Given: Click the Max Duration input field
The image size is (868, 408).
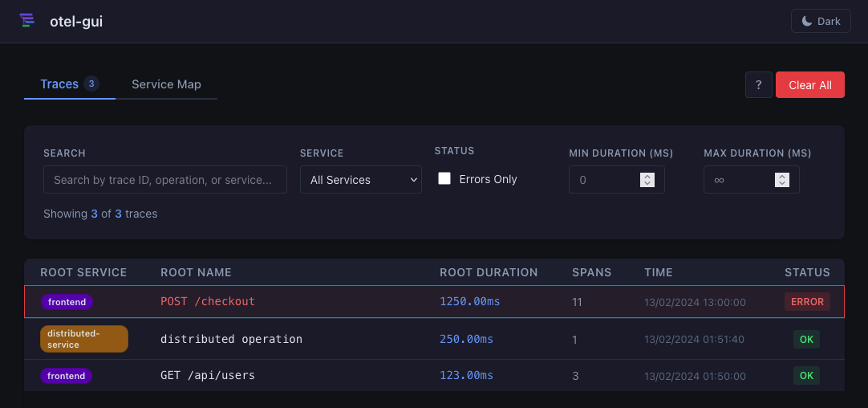Looking at the screenshot, I should (751, 180).
